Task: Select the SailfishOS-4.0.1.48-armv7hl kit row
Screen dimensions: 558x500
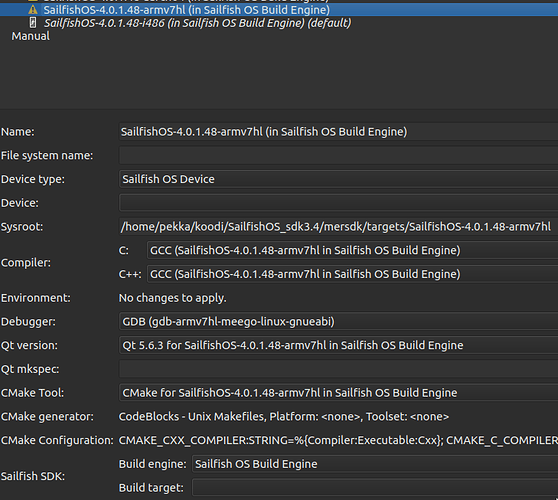Action: (279, 10)
